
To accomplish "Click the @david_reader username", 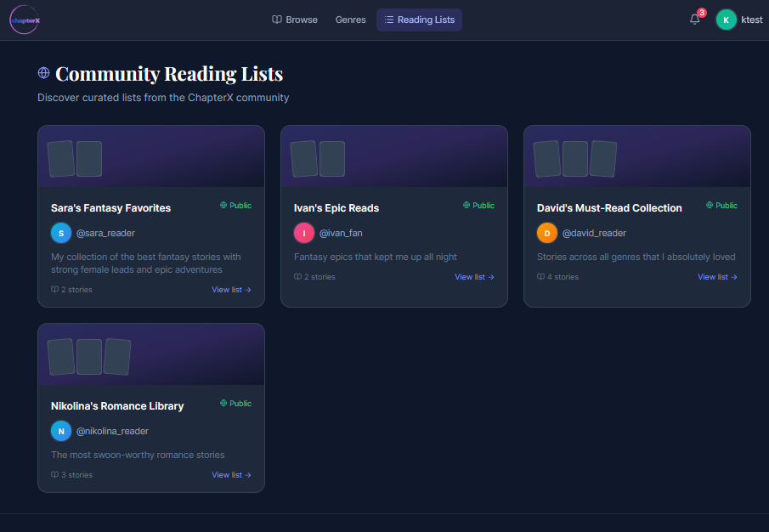I will click(594, 233).
